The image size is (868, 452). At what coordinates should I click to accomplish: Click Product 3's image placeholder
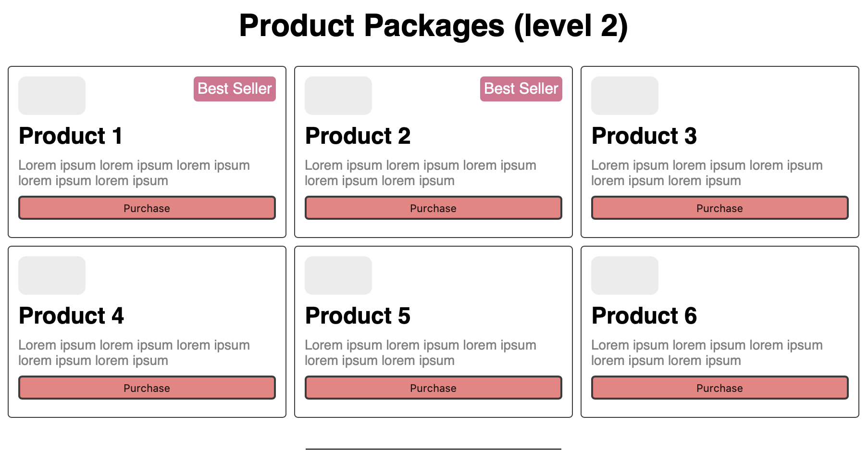(x=625, y=96)
